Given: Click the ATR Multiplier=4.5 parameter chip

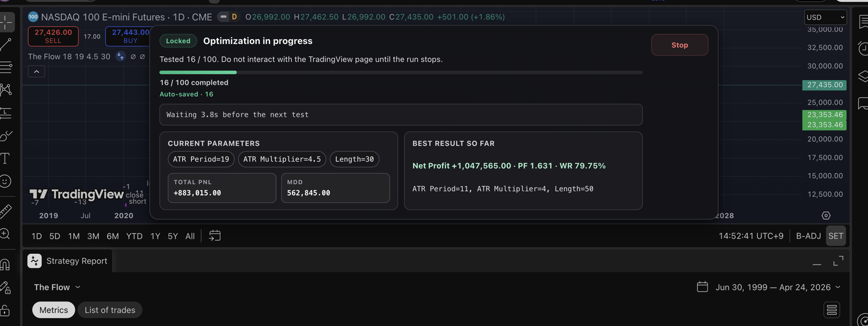Looking at the screenshot, I should click(282, 159).
